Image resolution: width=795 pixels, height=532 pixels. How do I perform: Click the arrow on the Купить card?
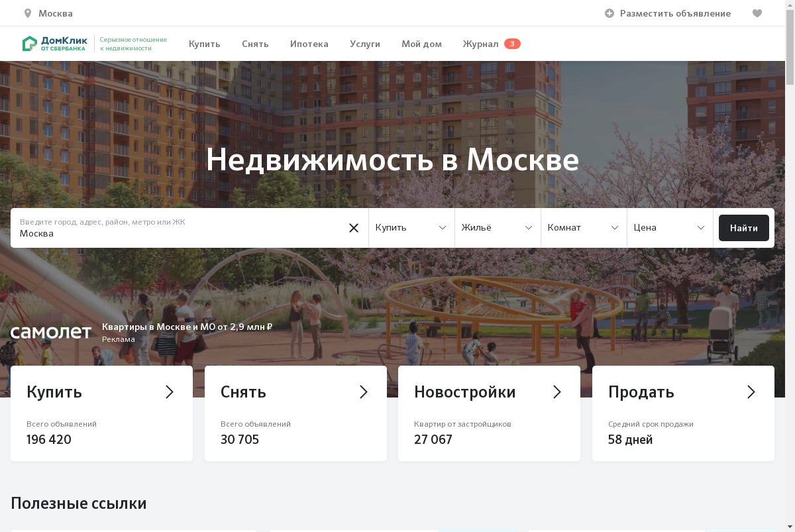[170, 392]
